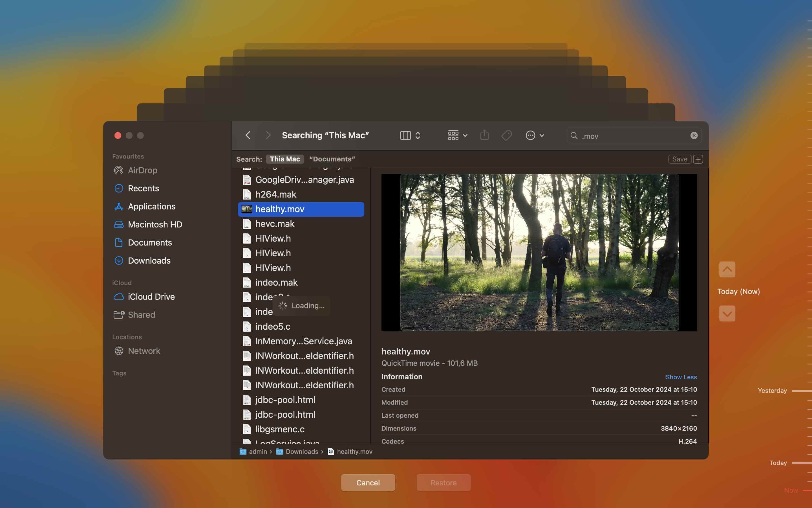Jump to Now on the timeline

(791, 491)
